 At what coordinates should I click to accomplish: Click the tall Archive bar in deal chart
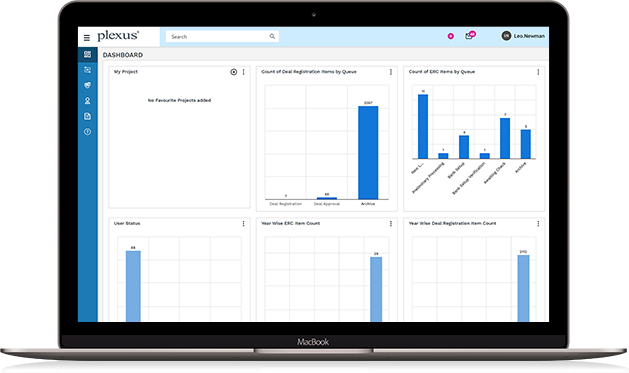coord(368,152)
